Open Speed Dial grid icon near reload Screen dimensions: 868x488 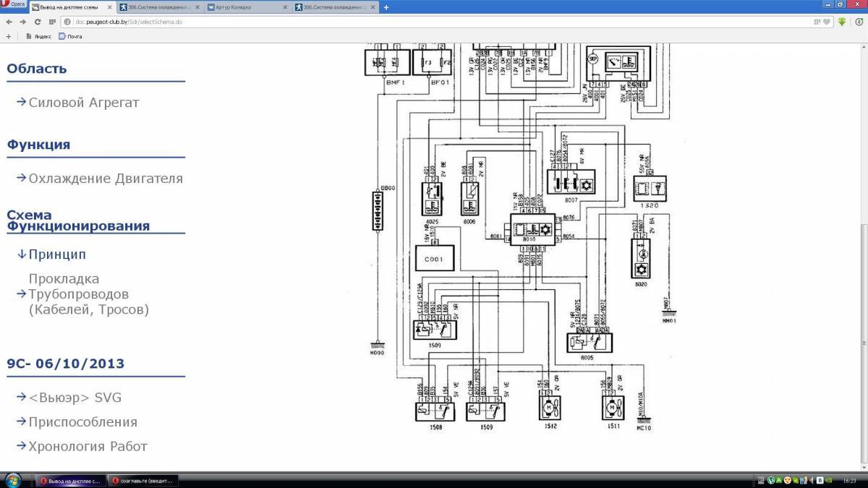click(x=52, y=22)
